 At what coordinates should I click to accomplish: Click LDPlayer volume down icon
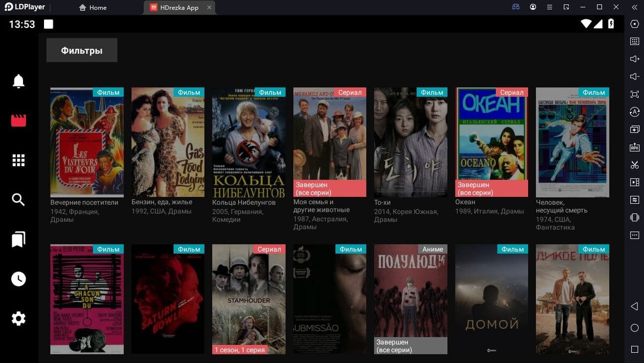pos(634,77)
